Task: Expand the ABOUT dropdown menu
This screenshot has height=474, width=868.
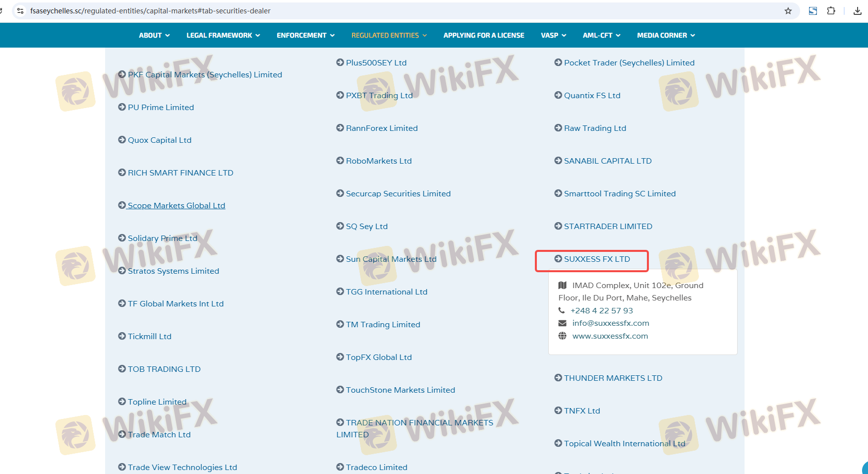Action: pos(154,35)
